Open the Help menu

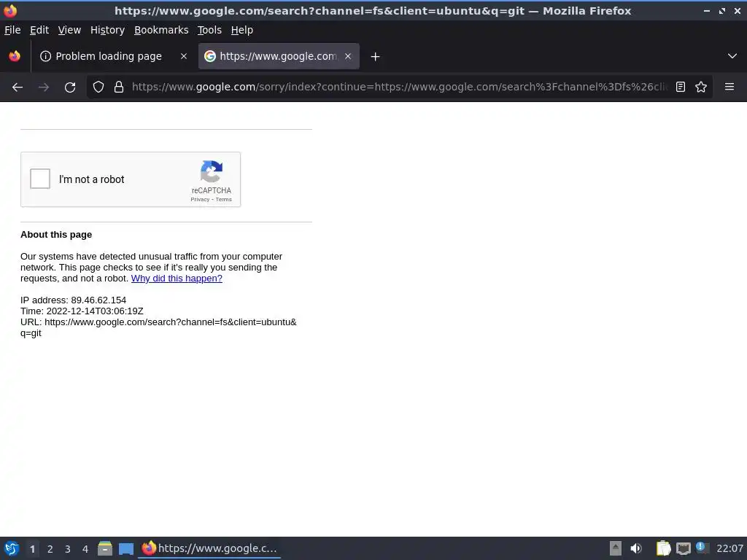click(242, 30)
